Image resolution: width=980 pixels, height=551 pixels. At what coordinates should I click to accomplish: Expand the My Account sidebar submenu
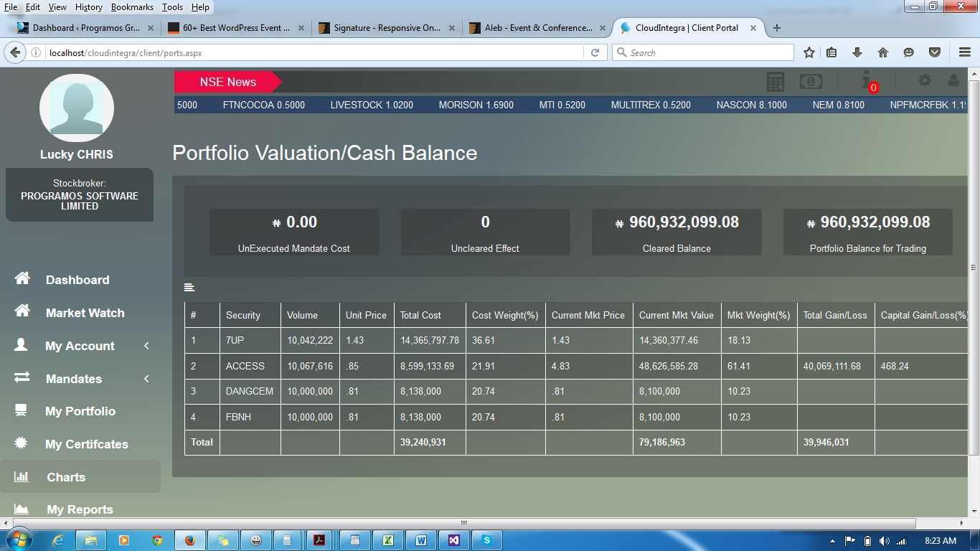click(x=80, y=346)
